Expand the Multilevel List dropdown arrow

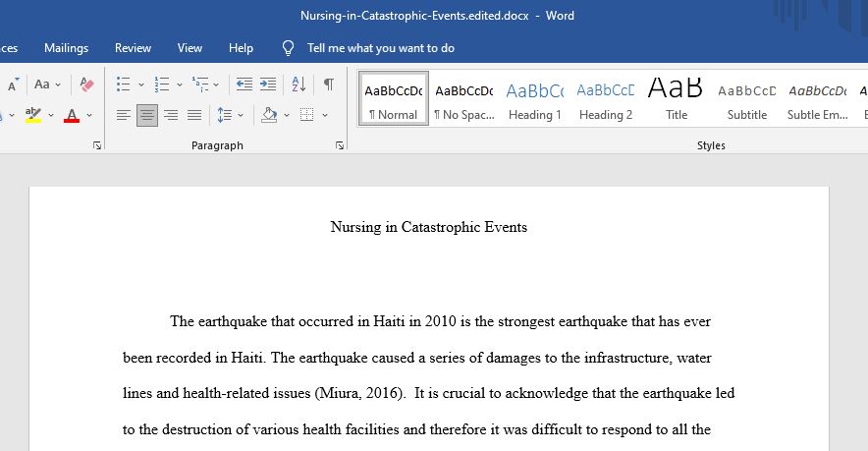216,85
